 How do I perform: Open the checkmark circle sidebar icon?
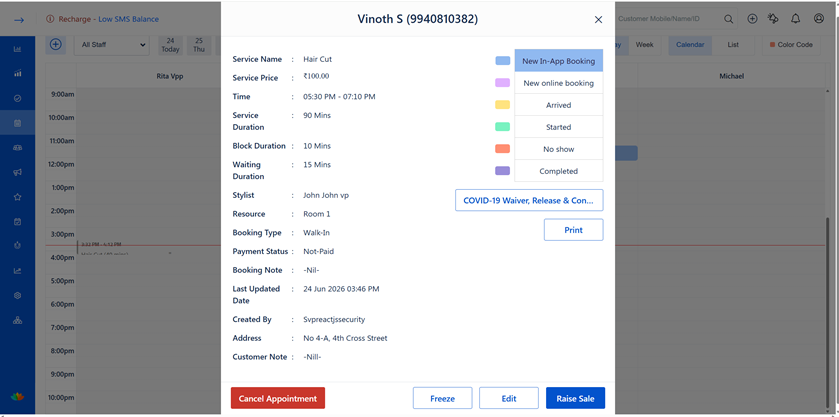18,98
